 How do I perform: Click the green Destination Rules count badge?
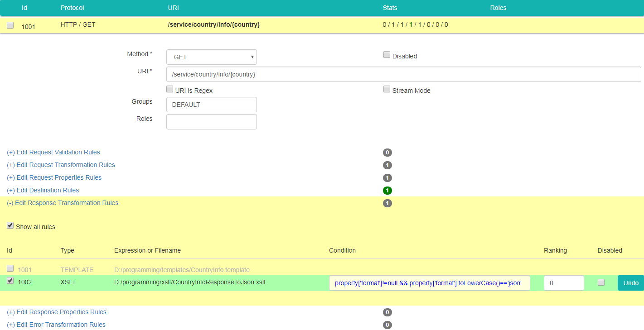(387, 191)
